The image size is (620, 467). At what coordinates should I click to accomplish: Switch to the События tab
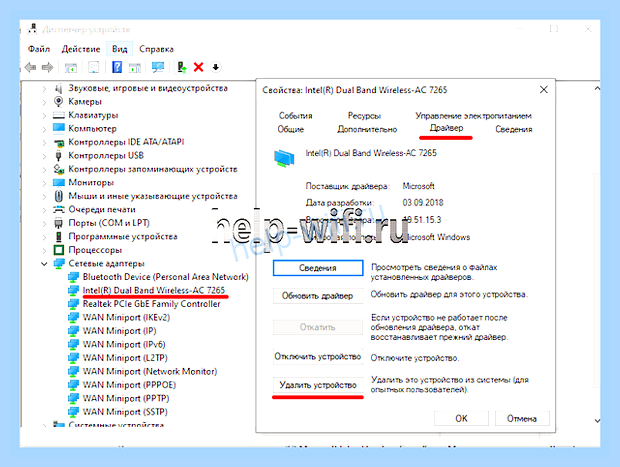coord(295,115)
